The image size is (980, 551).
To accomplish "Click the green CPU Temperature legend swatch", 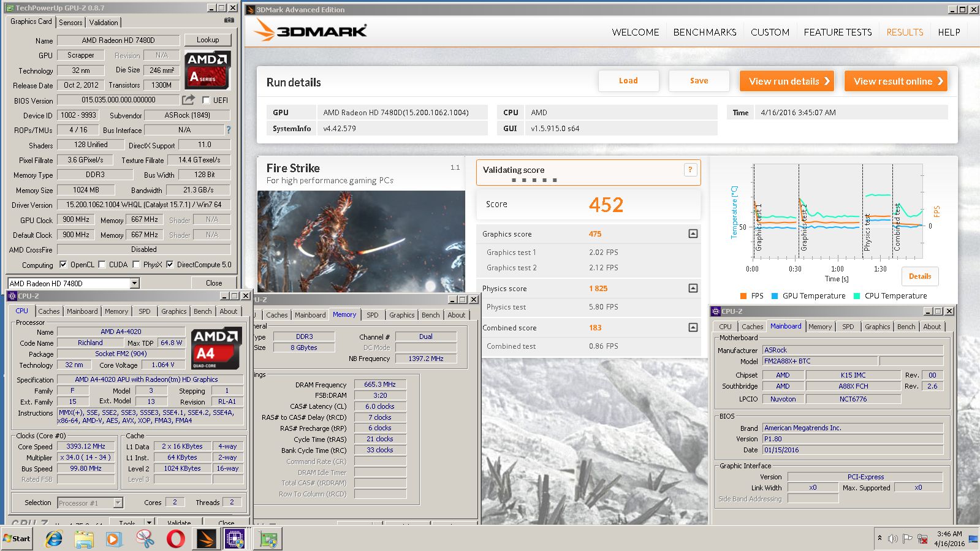I will [x=857, y=296].
